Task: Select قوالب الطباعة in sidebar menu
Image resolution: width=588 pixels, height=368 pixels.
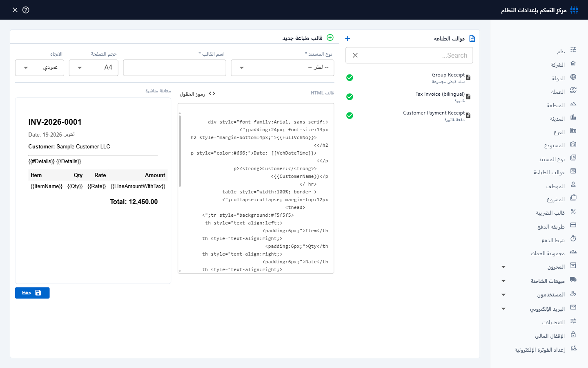Action: pyautogui.click(x=549, y=173)
